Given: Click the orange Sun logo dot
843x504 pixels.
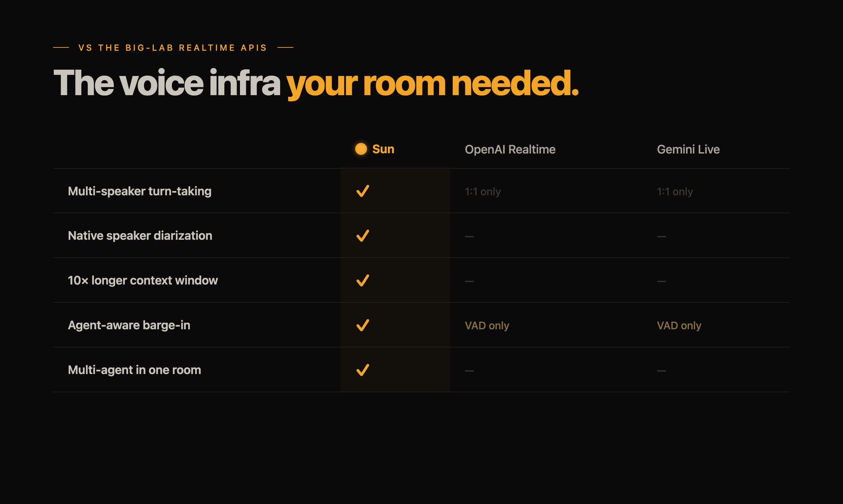Looking at the screenshot, I should [361, 149].
